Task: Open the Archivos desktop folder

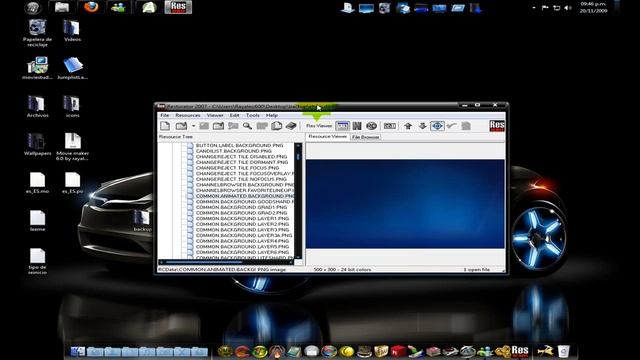Action: (x=37, y=106)
